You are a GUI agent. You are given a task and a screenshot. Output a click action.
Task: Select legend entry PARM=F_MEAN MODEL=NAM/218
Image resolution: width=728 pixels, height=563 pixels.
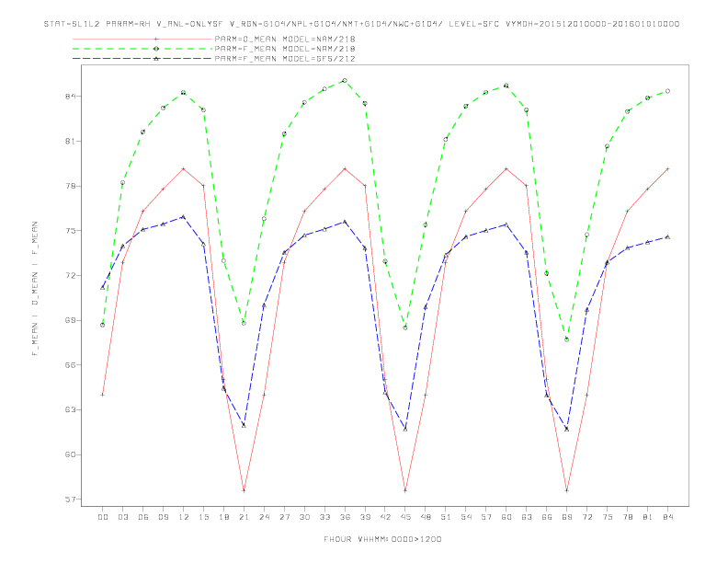[x=285, y=49]
